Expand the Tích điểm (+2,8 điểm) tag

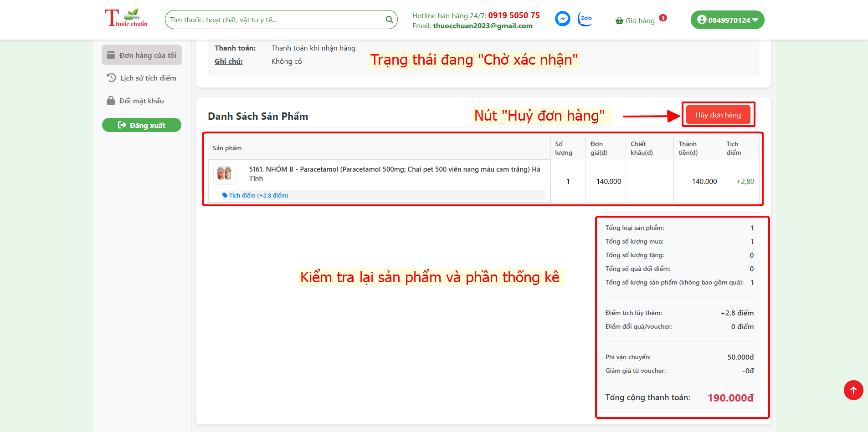click(x=255, y=195)
